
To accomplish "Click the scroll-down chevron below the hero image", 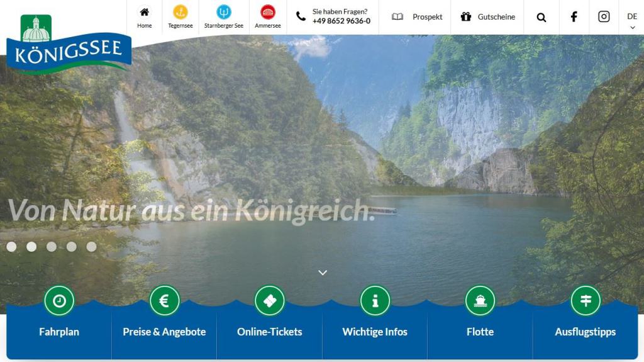I will pyautogui.click(x=323, y=273).
